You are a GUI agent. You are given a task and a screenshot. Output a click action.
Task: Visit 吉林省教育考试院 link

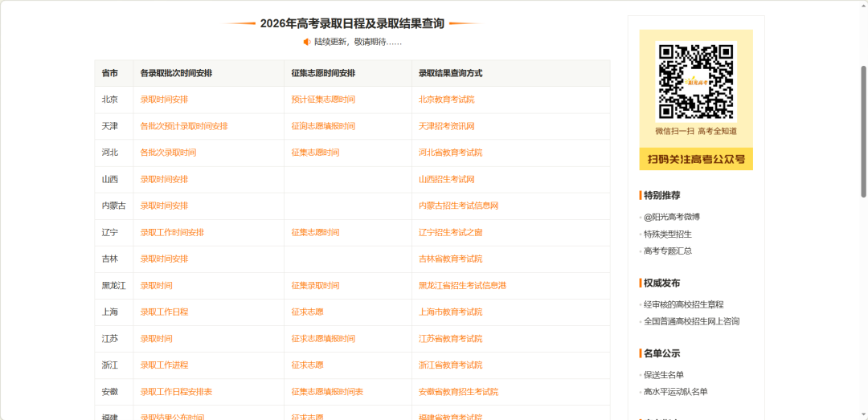pyautogui.click(x=451, y=259)
